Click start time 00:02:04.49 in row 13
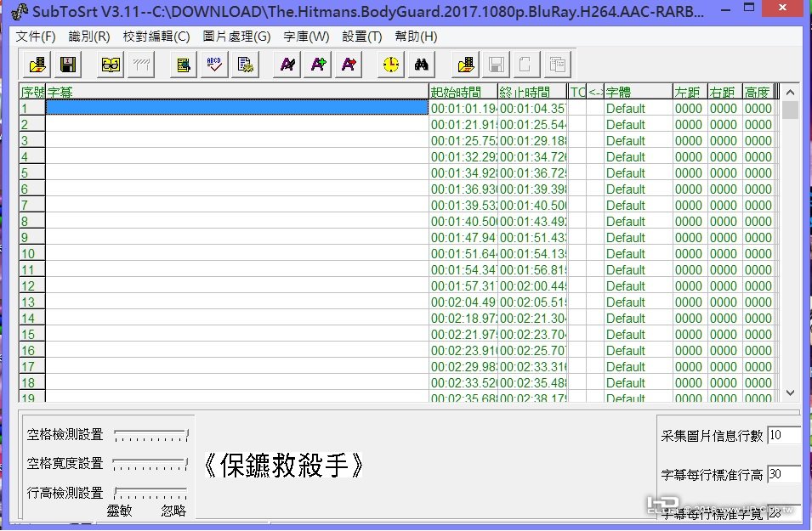 click(463, 302)
